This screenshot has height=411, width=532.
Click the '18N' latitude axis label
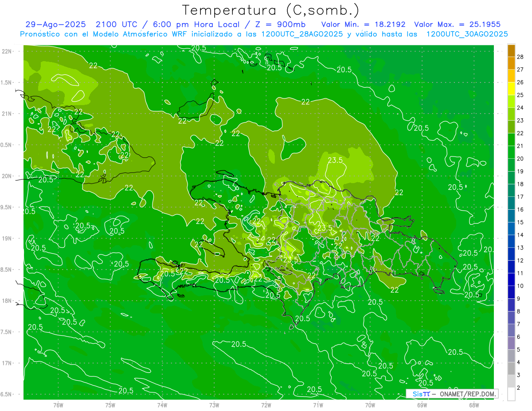(8, 301)
